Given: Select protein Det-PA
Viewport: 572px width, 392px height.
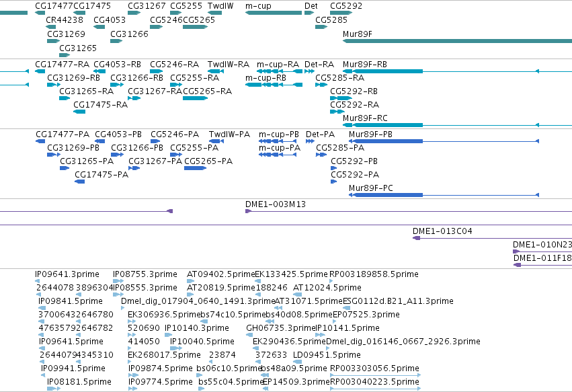Looking at the screenshot, I should point(320,134).
